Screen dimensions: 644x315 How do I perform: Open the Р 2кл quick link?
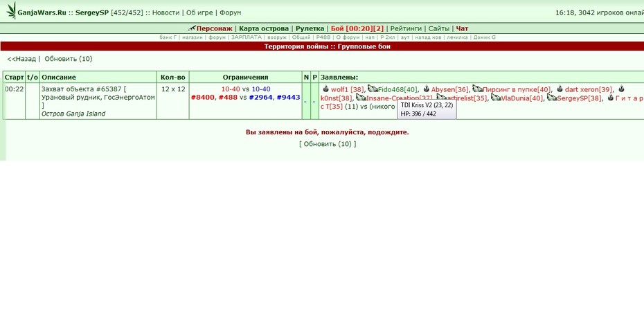(x=388, y=37)
